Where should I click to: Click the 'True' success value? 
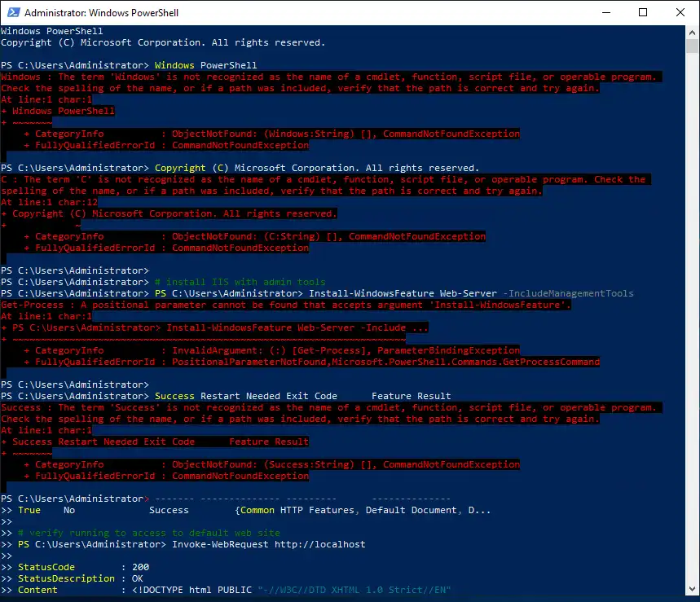(29, 510)
